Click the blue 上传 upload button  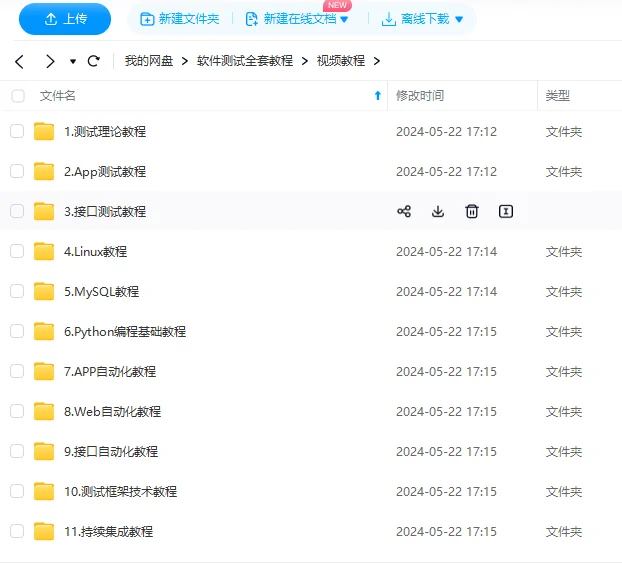coord(65,19)
